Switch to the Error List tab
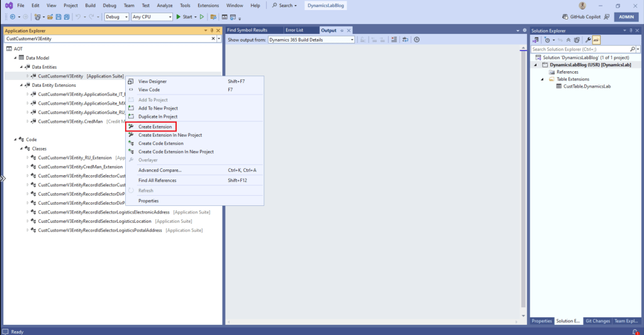The width and height of the screenshot is (644, 335). (x=294, y=30)
